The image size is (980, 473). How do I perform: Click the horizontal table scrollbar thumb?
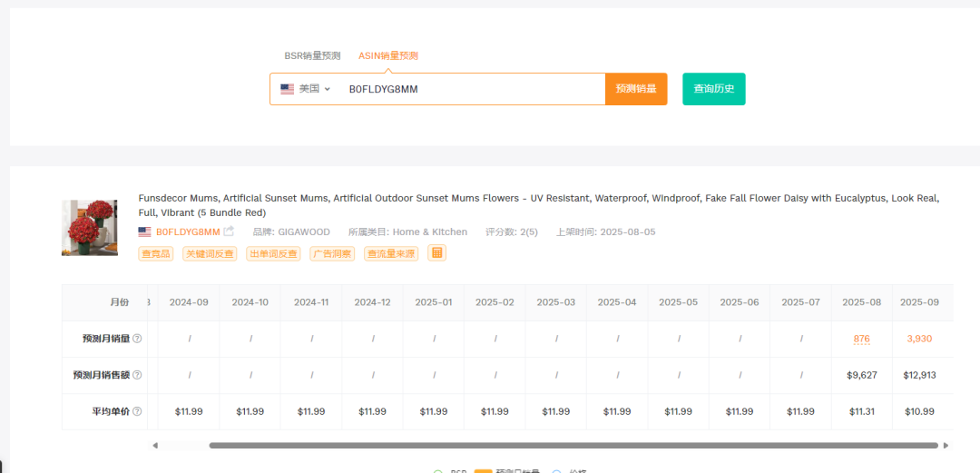(573, 446)
